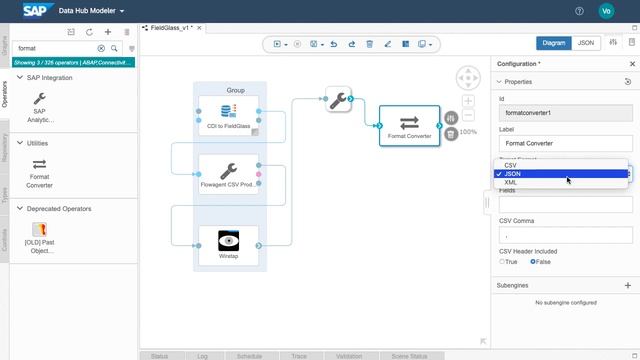The width and height of the screenshot is (640, 360).
Task: Click the SAP logo
Action: [x=38, y=11]
